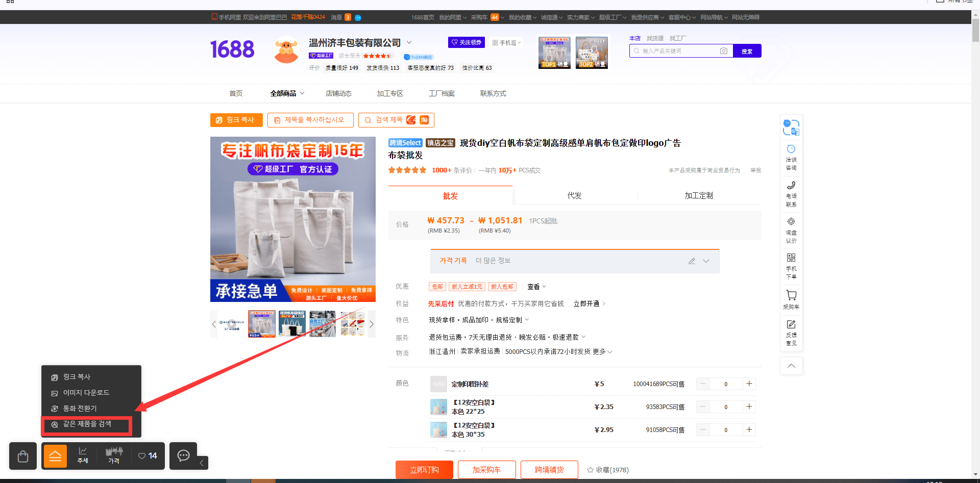This screenshot has height=483, width=980.
Task: Toggle 收藏(1978) star to favorite product
Action: tap(607, 470)
